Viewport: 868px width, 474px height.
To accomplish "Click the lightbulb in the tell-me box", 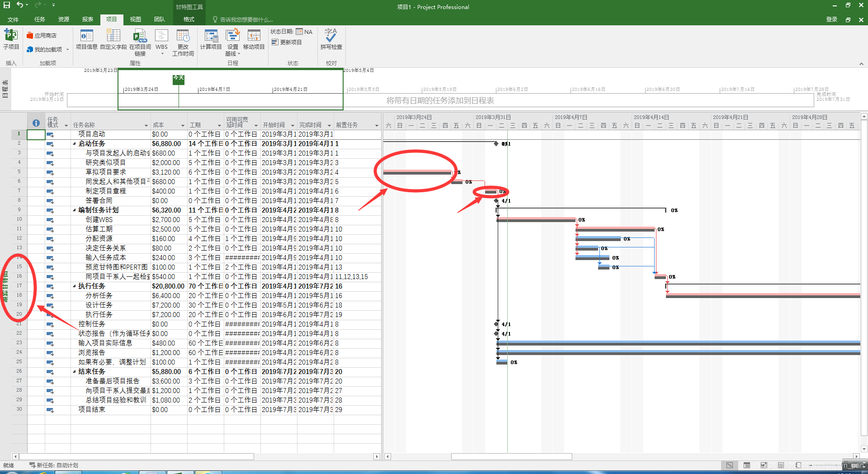I will (x=215, y=19).
